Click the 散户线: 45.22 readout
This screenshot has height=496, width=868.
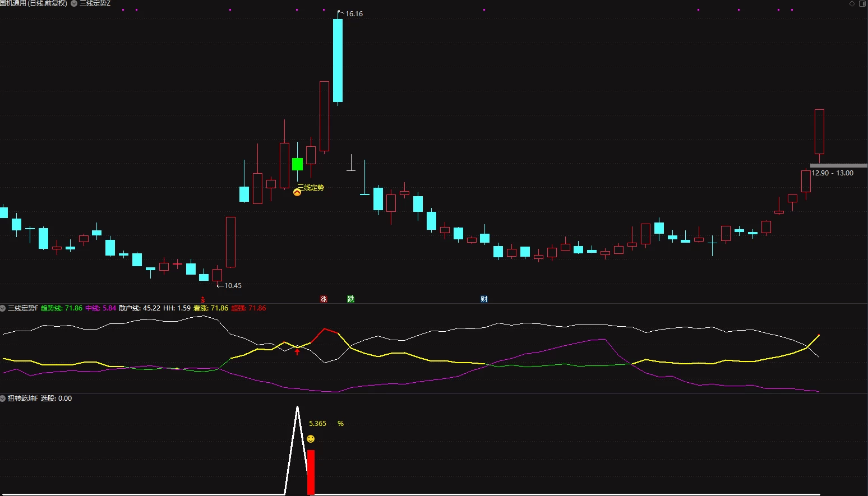point(140,308)
